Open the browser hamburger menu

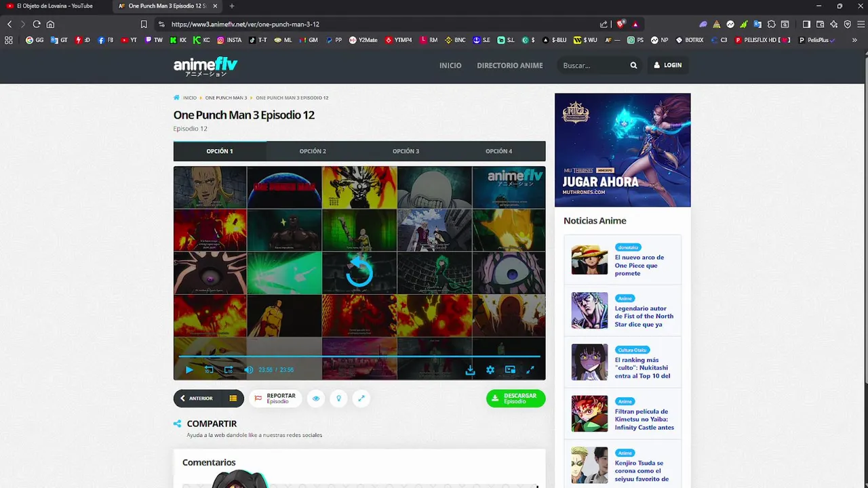click(x=860, y=24)
